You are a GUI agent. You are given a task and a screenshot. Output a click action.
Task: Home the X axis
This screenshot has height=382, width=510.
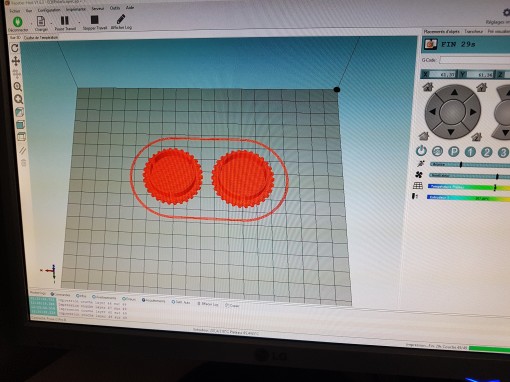tap(428, 87)
